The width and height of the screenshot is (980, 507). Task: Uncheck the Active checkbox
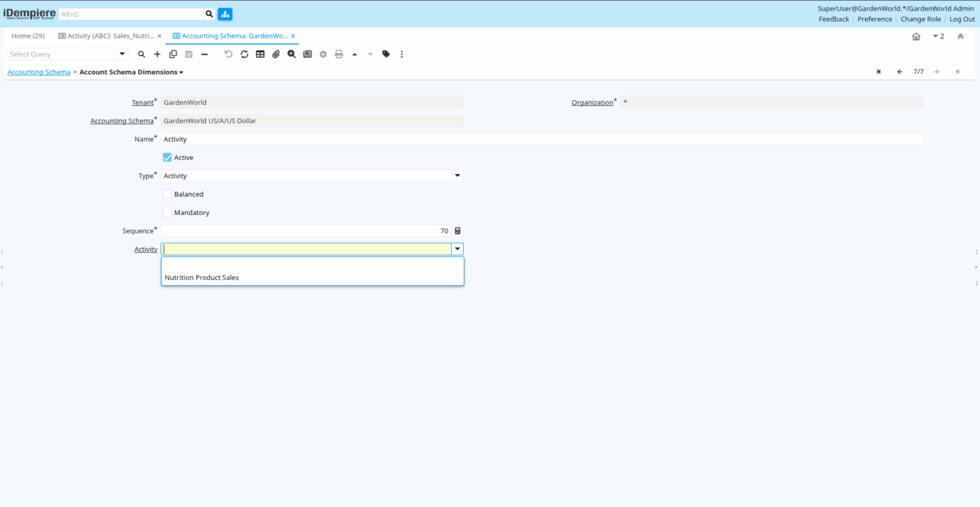point(167,158)
